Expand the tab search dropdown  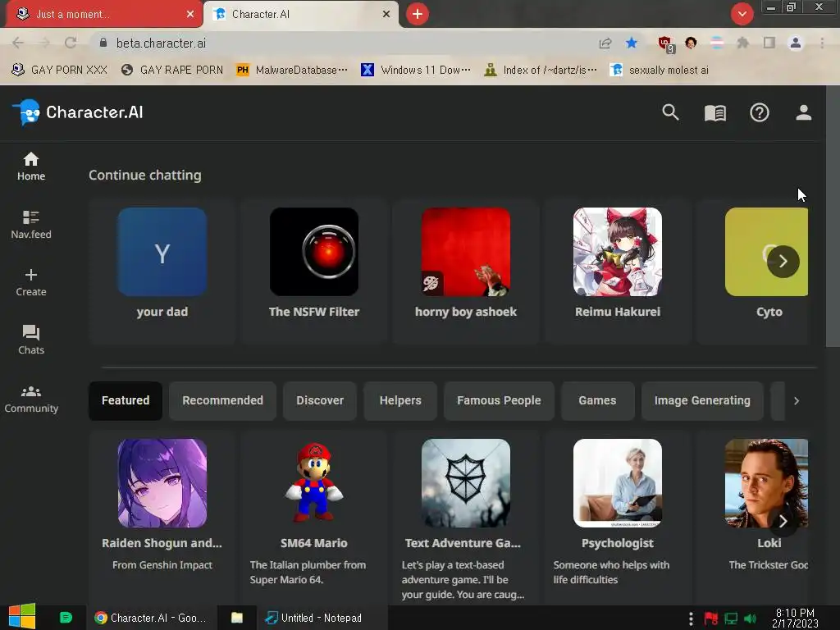[x=742, y=14]
